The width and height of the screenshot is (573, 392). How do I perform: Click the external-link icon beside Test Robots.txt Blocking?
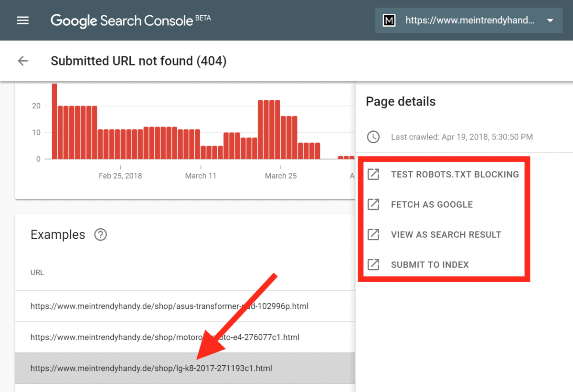(373, 174)
